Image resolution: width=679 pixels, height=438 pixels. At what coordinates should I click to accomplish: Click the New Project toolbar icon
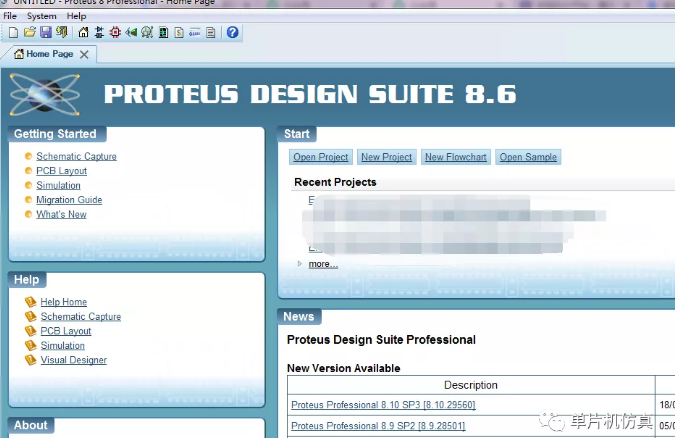pos(13,33)
